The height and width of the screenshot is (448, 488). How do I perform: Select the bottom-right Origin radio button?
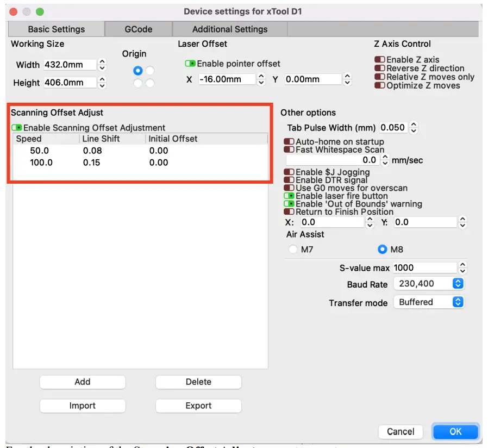(x=150, y=83)
